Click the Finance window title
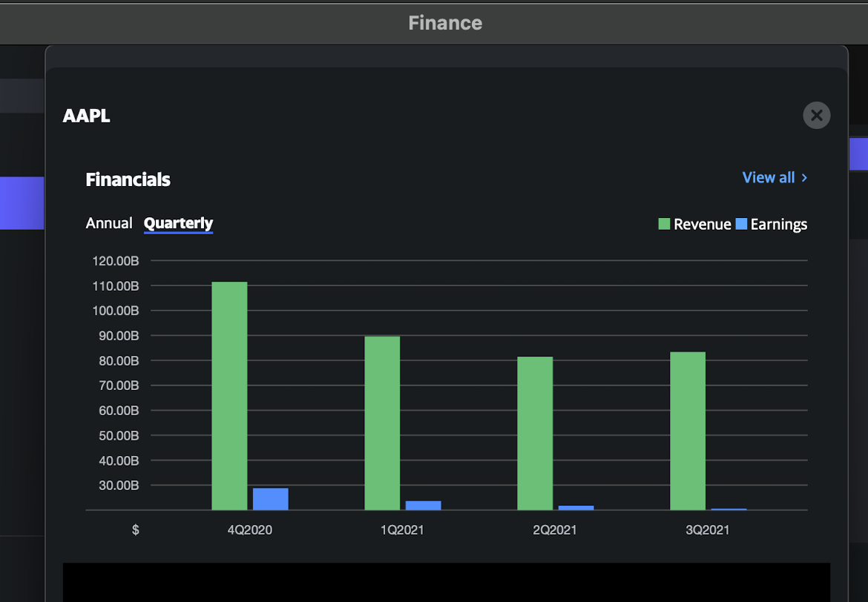Viewport: 868px width, 602px height. [445, 23]
